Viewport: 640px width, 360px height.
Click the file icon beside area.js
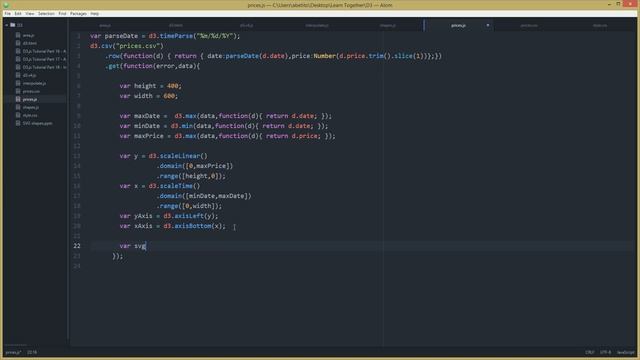click(x=18, y=36)
